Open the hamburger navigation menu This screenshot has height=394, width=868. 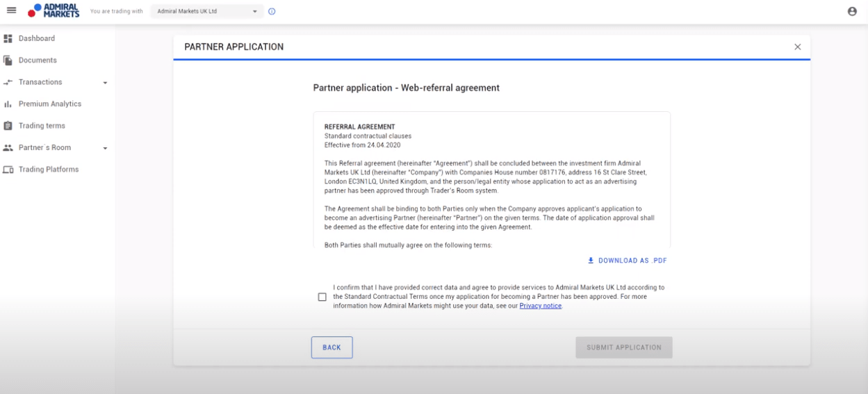[11, 11]
